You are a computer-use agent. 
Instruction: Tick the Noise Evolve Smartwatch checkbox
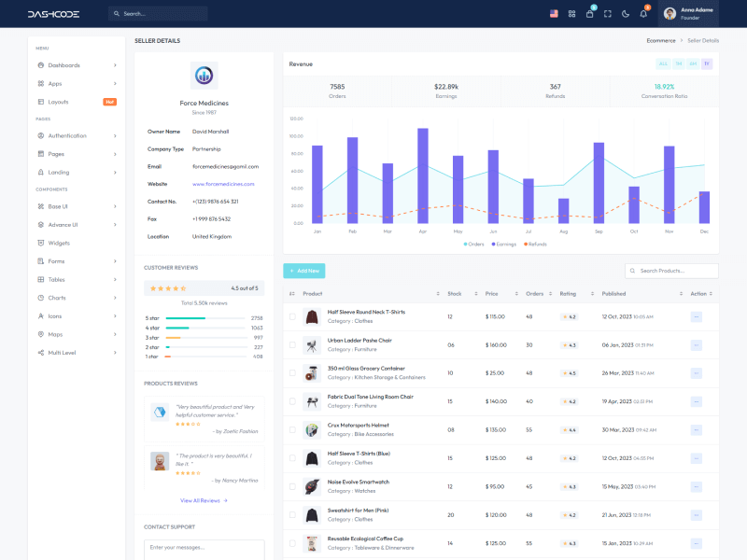[x=292, y=486]
